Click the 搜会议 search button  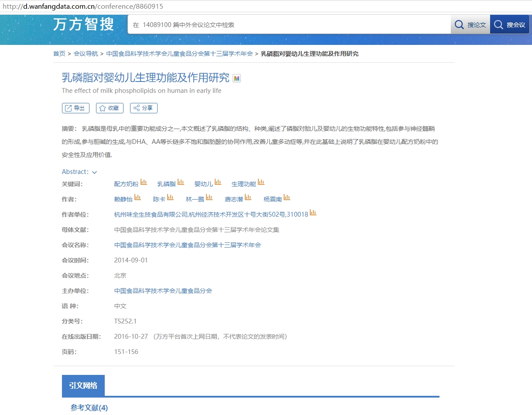(510, 24)
